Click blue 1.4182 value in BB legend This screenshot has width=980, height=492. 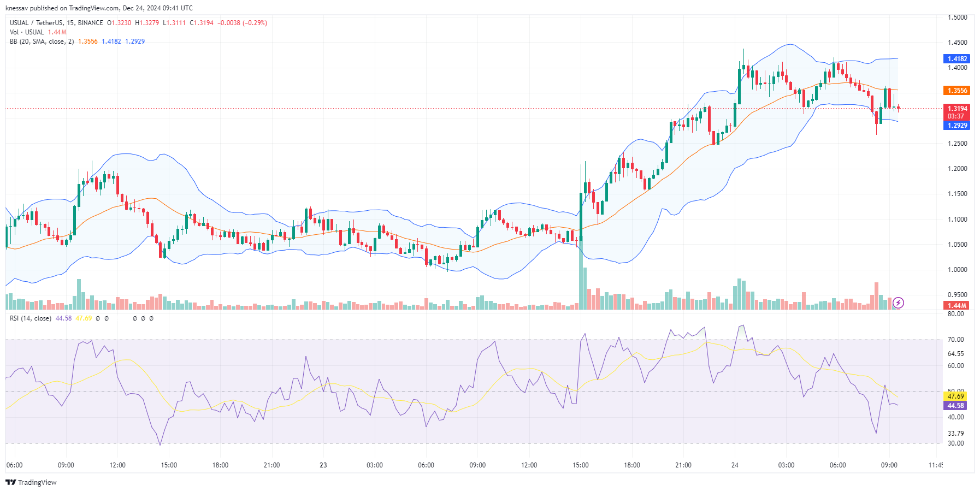[x=111, y=42]
